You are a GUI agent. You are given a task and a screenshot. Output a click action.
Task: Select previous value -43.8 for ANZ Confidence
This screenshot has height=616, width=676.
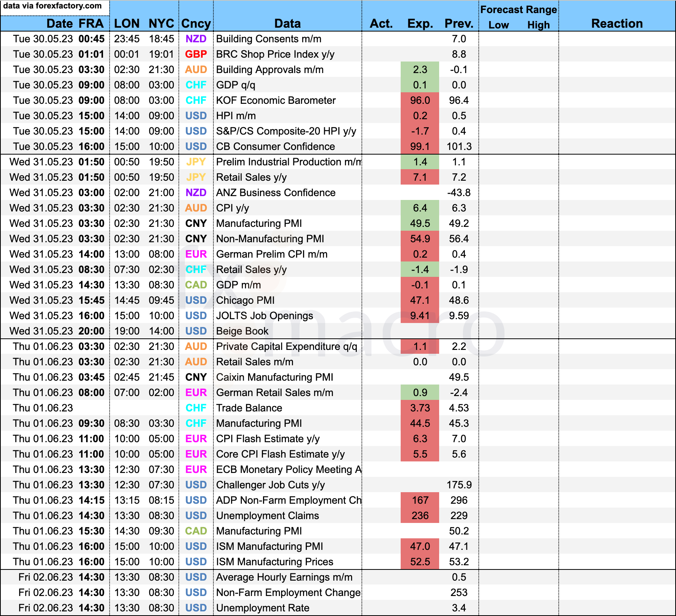pyautogui.click(x=459, y=193)
